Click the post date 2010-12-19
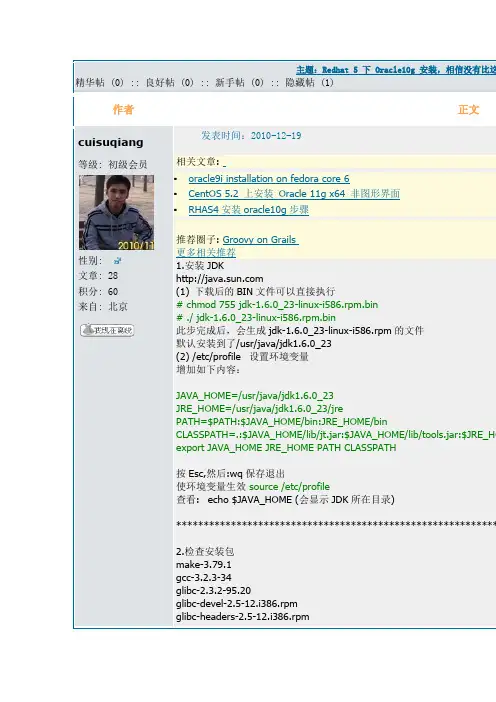The height and width of the screenshot is (702, 496). pyautogui.click(x=276, y=136)
